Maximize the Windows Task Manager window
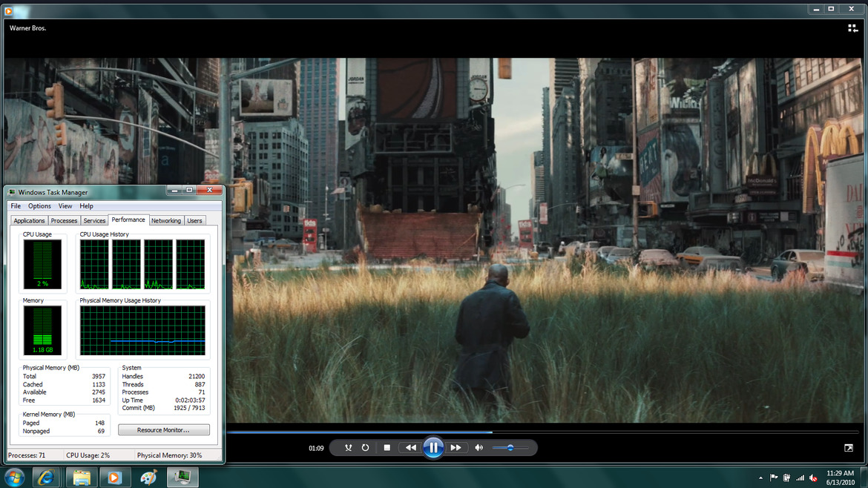The height and width of the screenshot is (488, 868). (x=189, y=190)
